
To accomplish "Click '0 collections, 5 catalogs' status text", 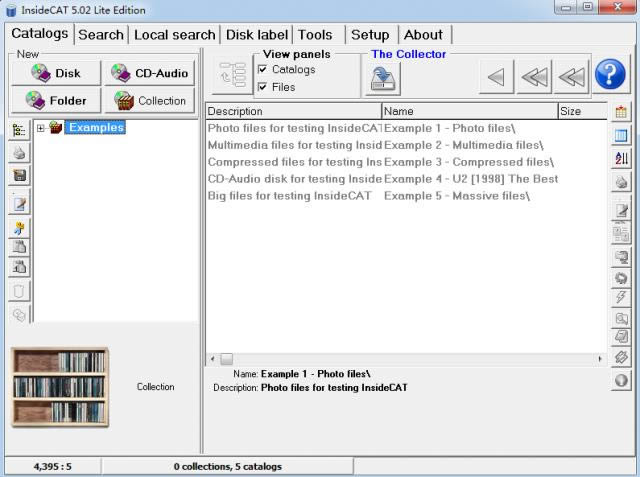I will pos(228,466).
